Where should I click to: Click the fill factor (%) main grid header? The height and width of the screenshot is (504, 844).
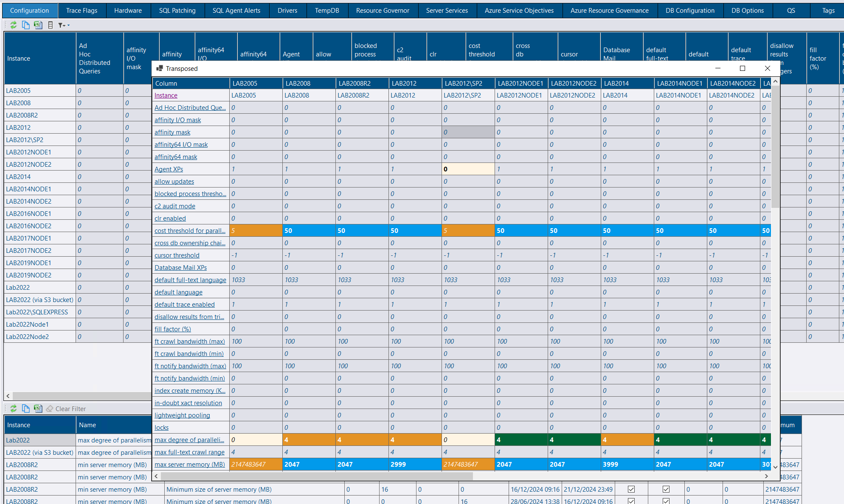point(822,59)
